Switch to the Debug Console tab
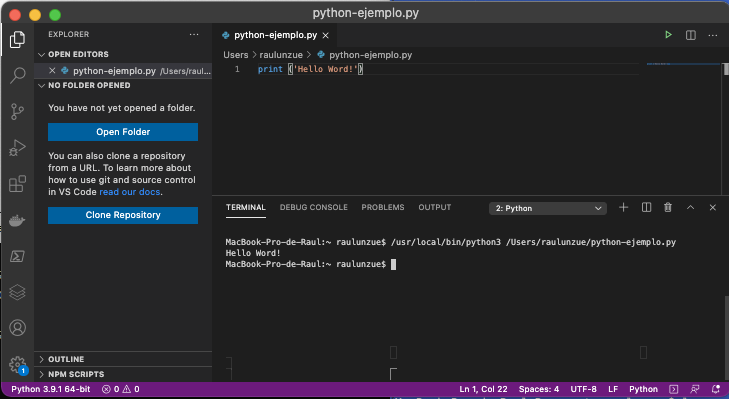 coord(313,207)
